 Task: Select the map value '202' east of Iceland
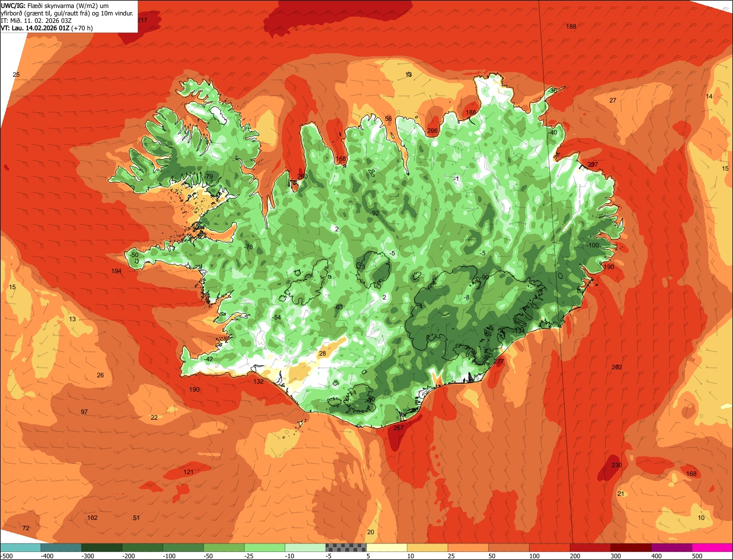point(617,367)
